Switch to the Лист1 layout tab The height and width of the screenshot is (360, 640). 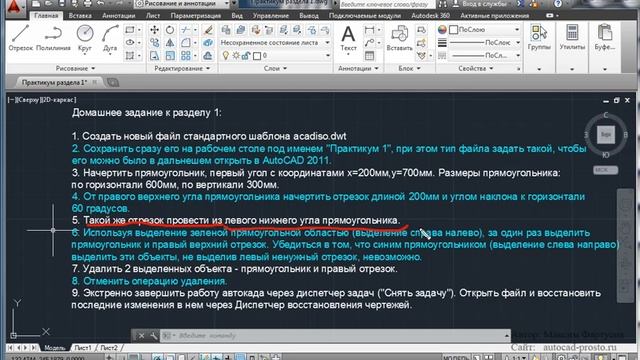tap(83, 348)
